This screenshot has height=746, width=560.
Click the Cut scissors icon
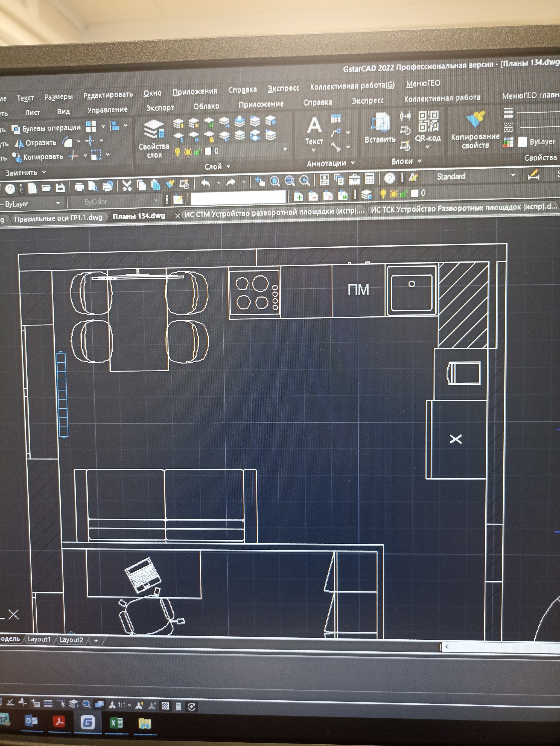(127, 185)
